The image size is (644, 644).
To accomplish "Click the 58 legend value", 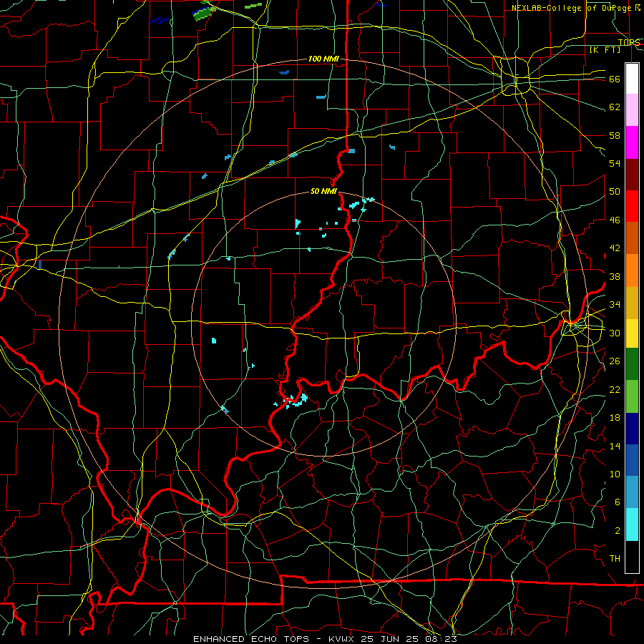I will pyautogui.click(x=615, y=135).
